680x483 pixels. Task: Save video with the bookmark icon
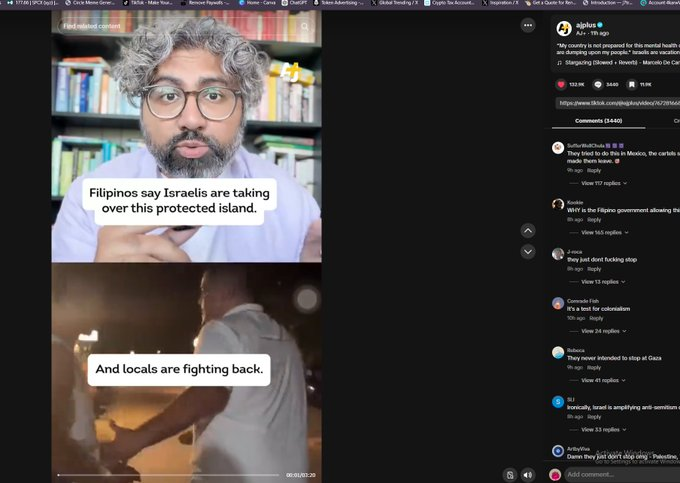pyautogui.click(x=632, y=85)
